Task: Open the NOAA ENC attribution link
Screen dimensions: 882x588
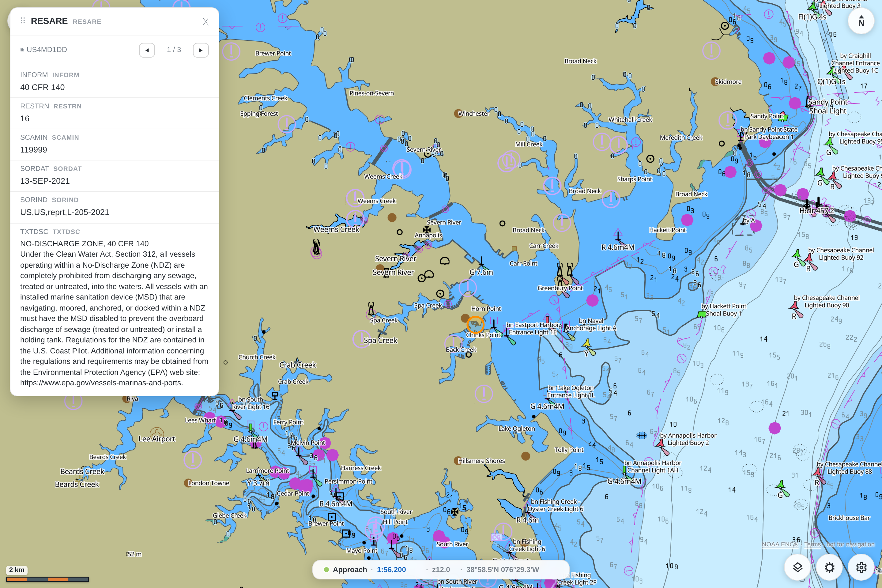Action: pos(780,544)
